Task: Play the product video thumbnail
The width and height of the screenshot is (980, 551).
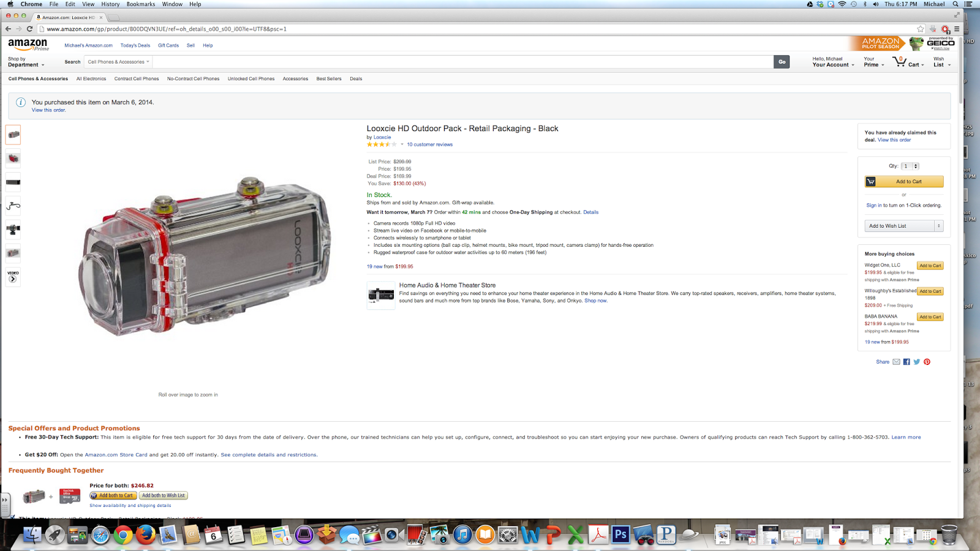Action: click(13, 277)
